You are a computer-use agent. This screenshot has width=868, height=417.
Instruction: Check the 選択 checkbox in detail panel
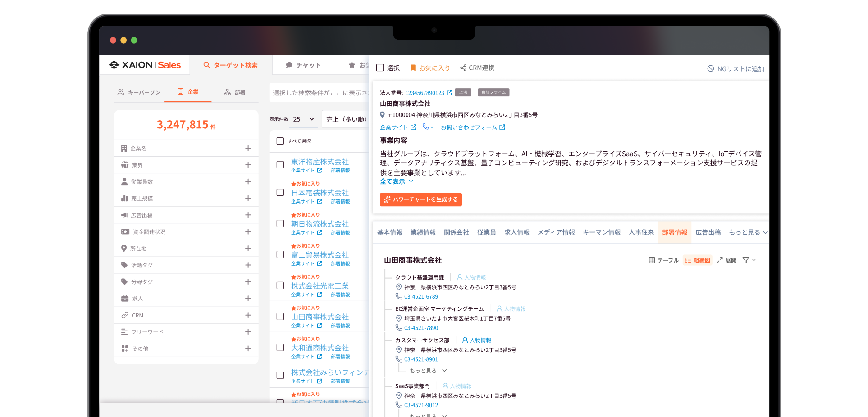point(380,68)
